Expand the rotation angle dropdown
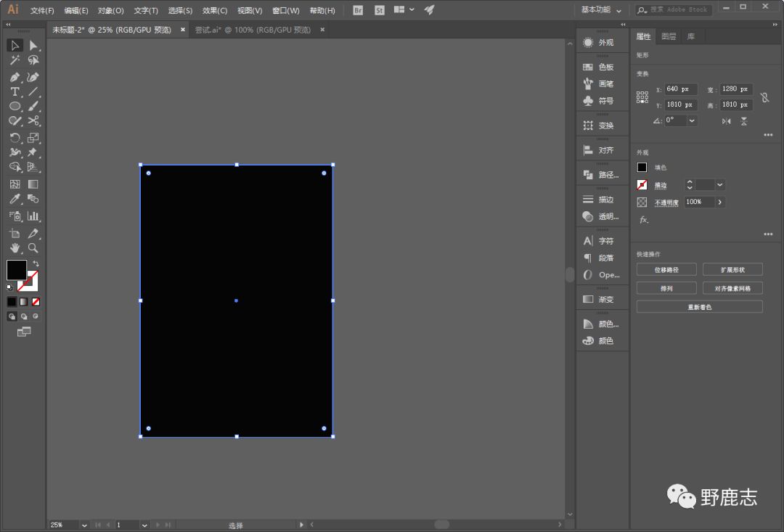 (692, 120)
